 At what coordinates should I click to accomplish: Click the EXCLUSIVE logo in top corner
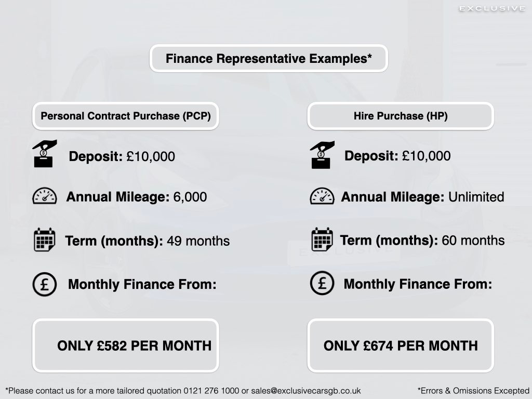click(x=493, y=8)
